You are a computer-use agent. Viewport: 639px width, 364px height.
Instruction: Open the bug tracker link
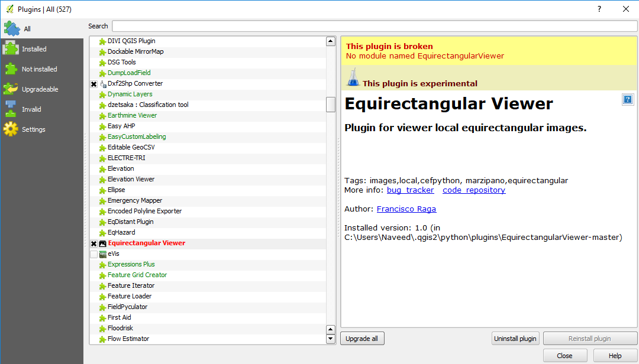(x=410, y=190)
